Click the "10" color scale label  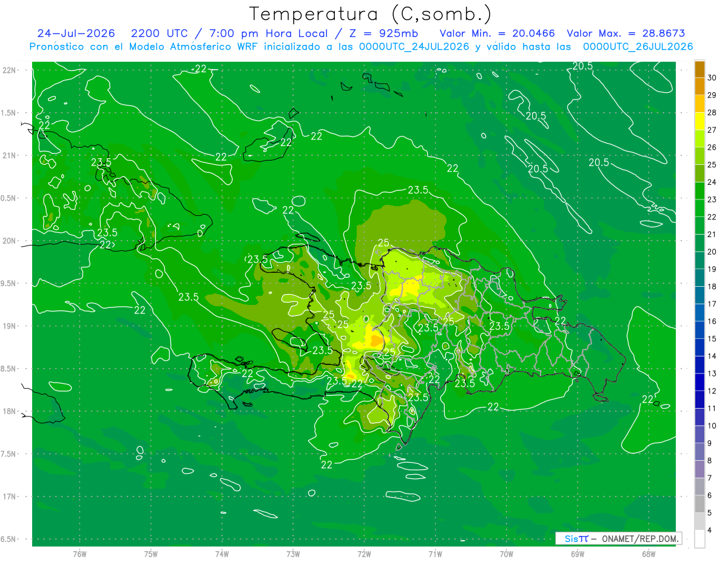[712, 426]
